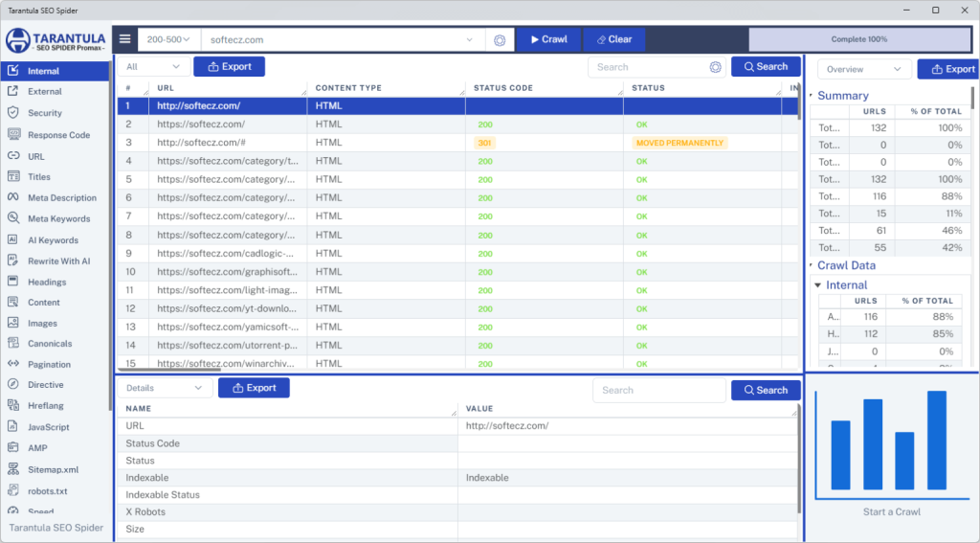The width and height of the screenshot is (980, 543).
Task: Open the hamburger menu icon
Action: click(125, 39)
